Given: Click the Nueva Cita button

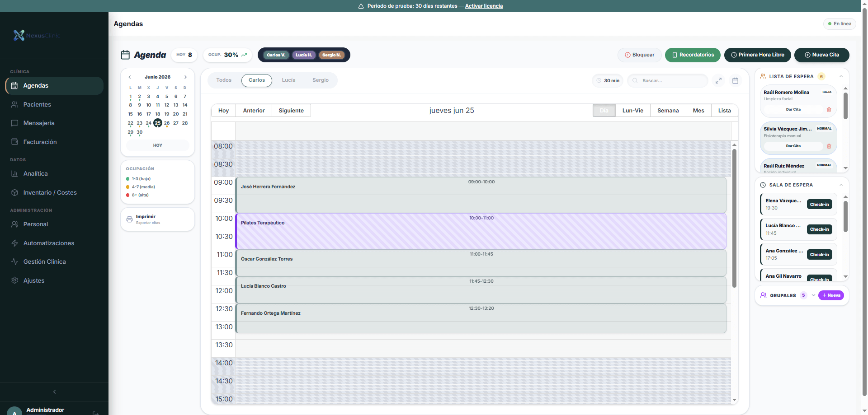Looking at the screenshot, I should 821,55.
